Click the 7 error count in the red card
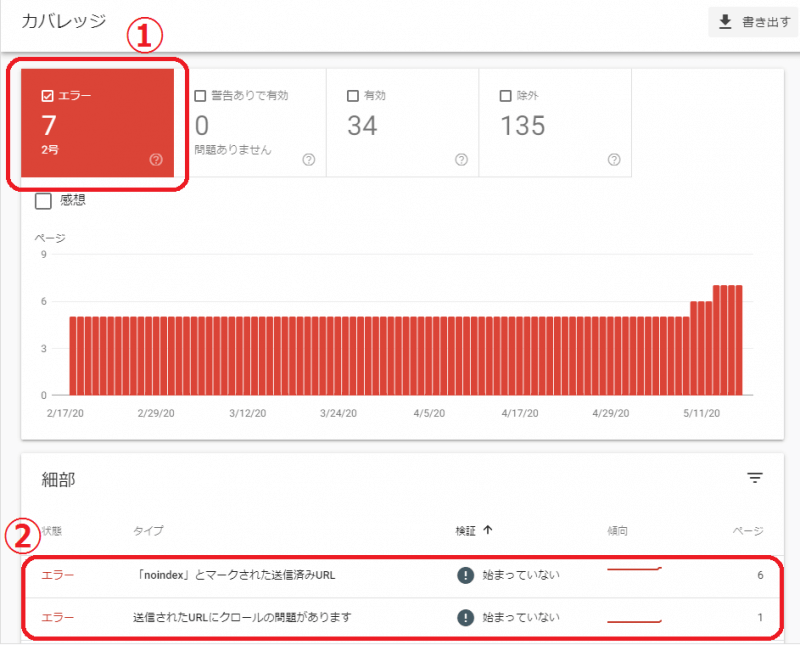 [x=49, y=126]
